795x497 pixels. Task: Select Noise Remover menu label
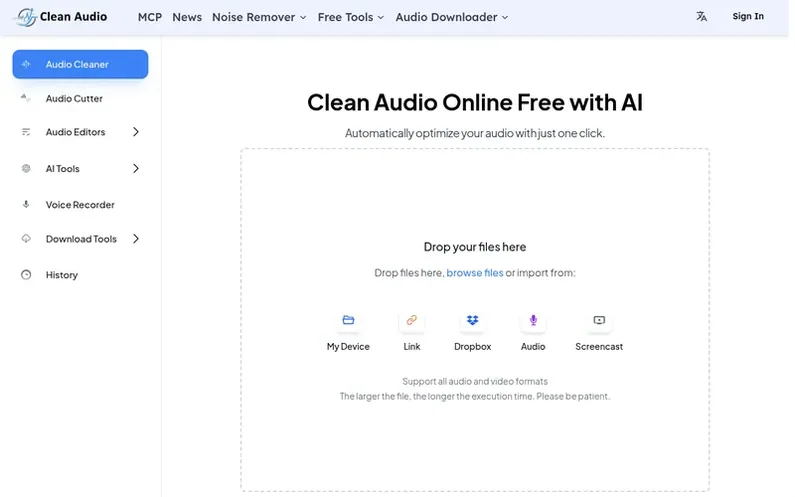click(x=254, y=17)
